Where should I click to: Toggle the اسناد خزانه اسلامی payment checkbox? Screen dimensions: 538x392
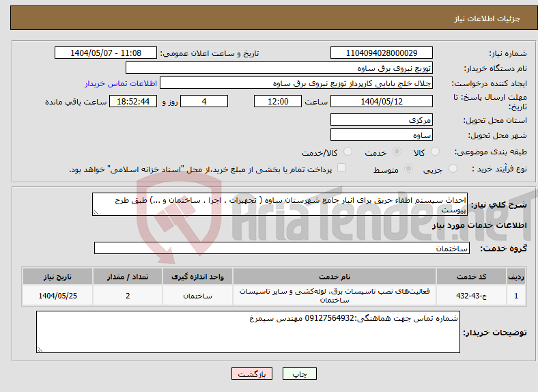(342, 168)
